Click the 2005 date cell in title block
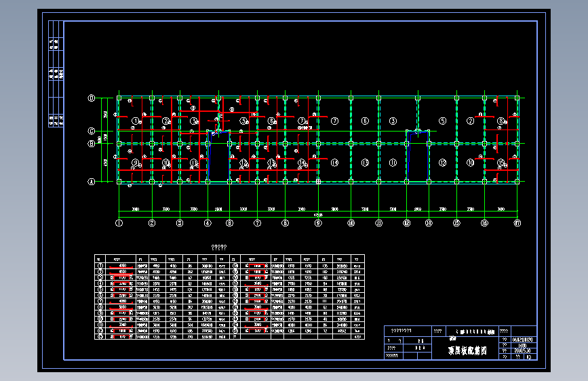This screenshot has width=588, height=381. tap(522, 351)
